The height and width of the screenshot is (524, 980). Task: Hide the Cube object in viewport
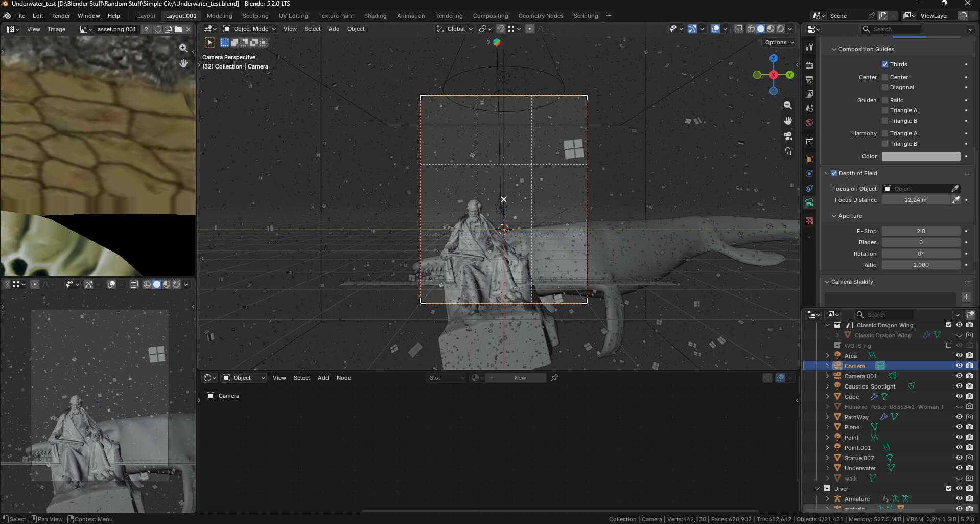959,396
